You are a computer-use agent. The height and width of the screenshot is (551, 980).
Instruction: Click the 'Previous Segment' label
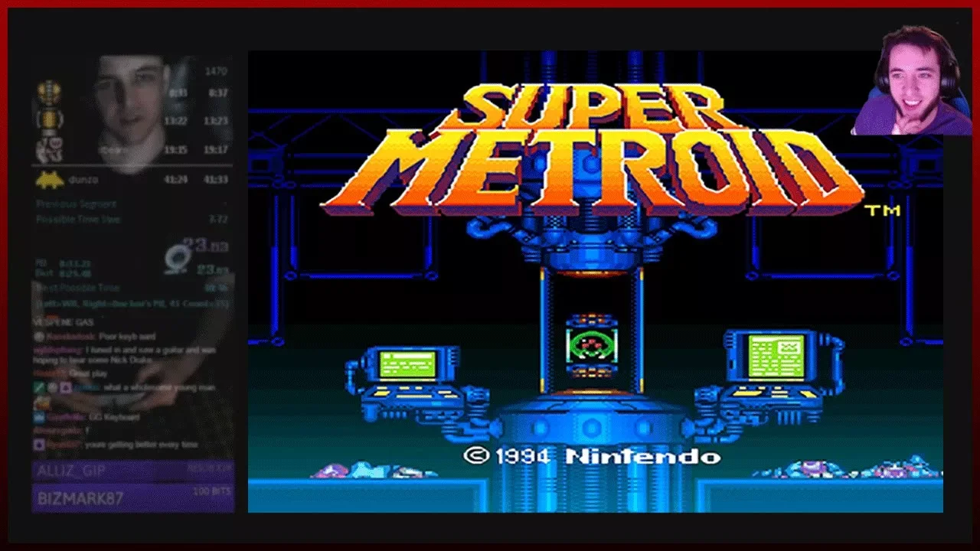[76, 204]
